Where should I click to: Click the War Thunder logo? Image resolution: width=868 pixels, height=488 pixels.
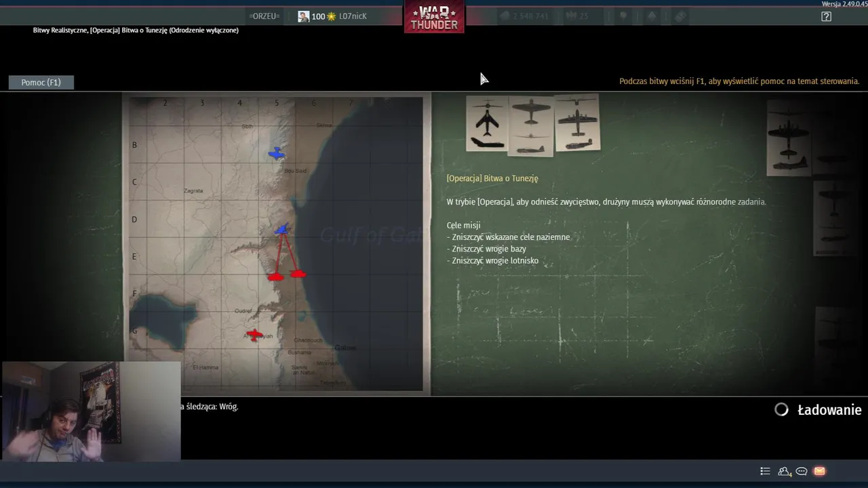click(434, 16)
